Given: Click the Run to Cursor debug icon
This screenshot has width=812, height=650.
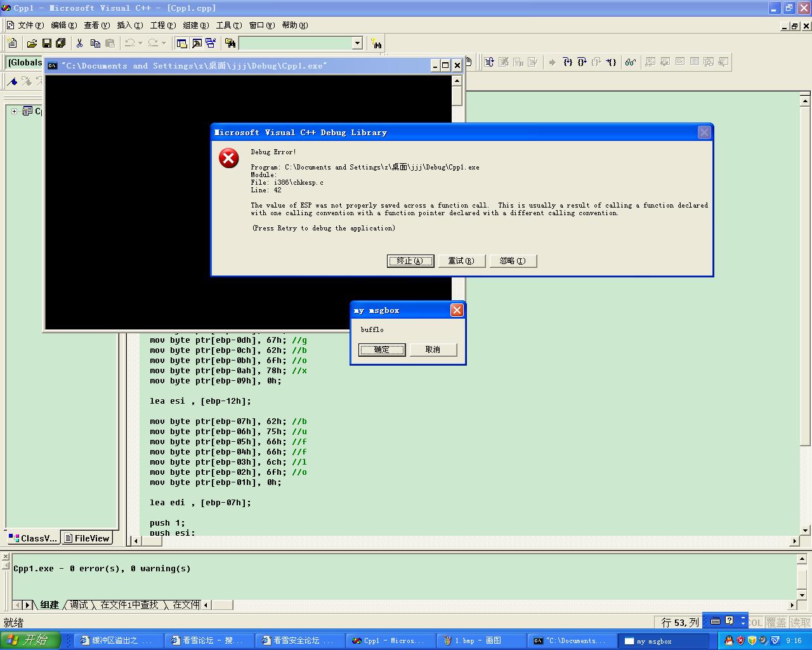Looking at the screenshot, I should [x=611, y=62].
